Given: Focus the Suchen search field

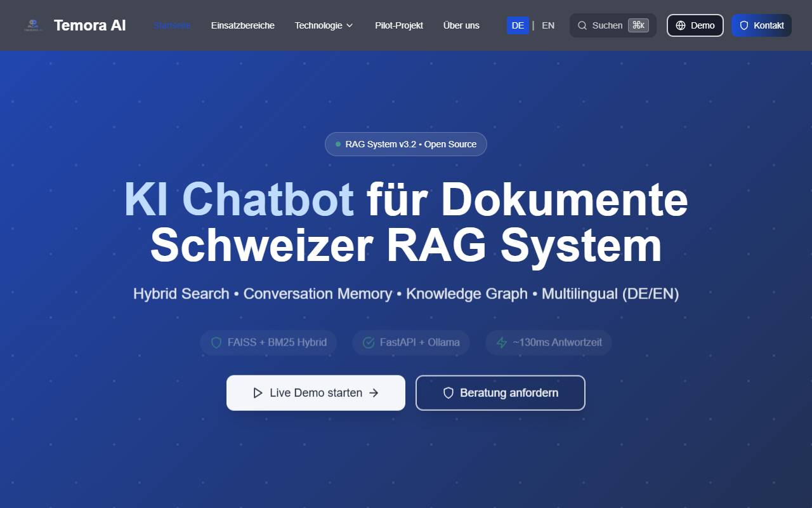Looking at the screenshot, I should (613, 25).
